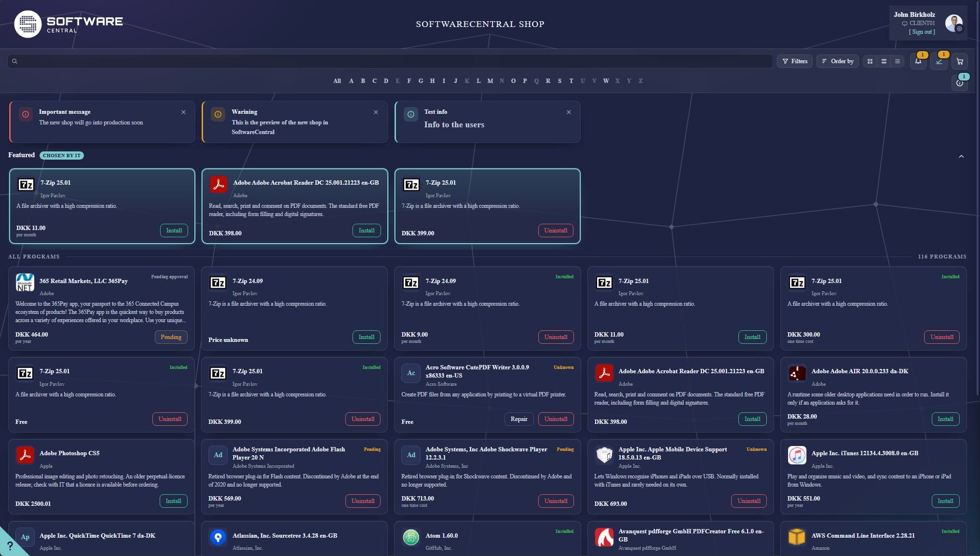Show programs under All

337,81
